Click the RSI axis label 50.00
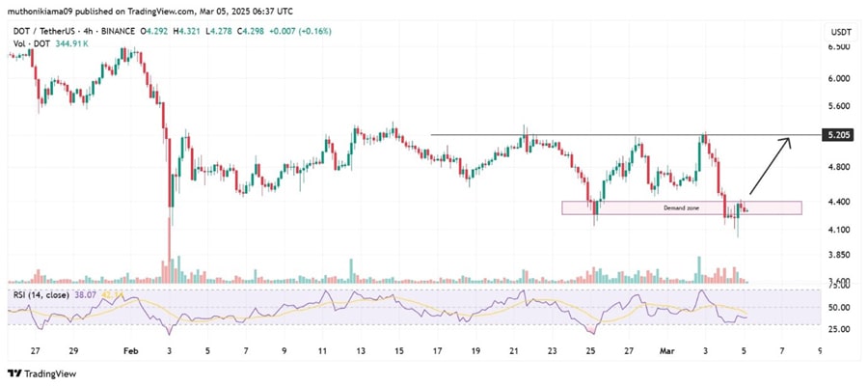This screenshot has height=386, width=868. coord(837,308)
